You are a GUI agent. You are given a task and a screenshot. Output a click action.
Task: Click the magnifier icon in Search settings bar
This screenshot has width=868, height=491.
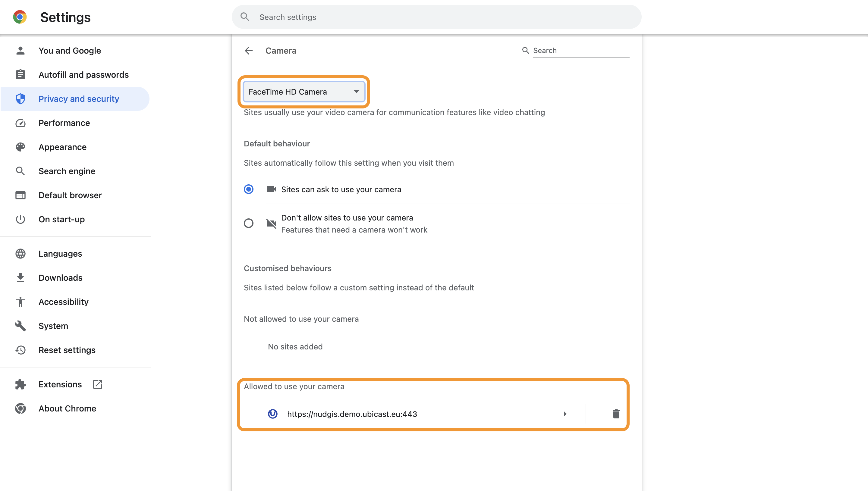tap(245, 17)
